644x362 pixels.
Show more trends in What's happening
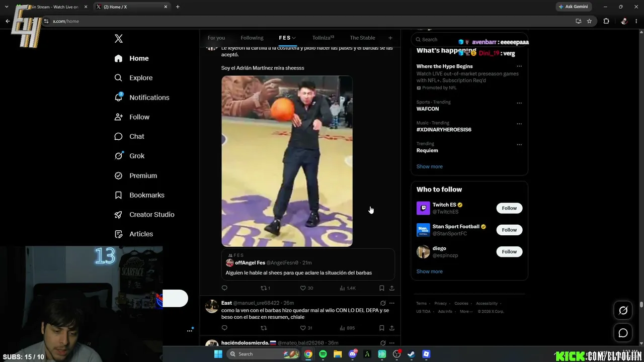coord(430,166)
